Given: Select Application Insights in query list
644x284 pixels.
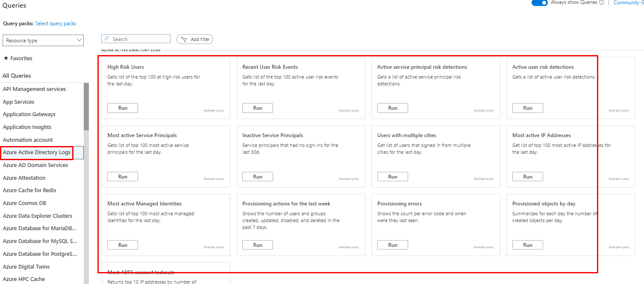Looking at the screenshot, I should click(27, 127).
